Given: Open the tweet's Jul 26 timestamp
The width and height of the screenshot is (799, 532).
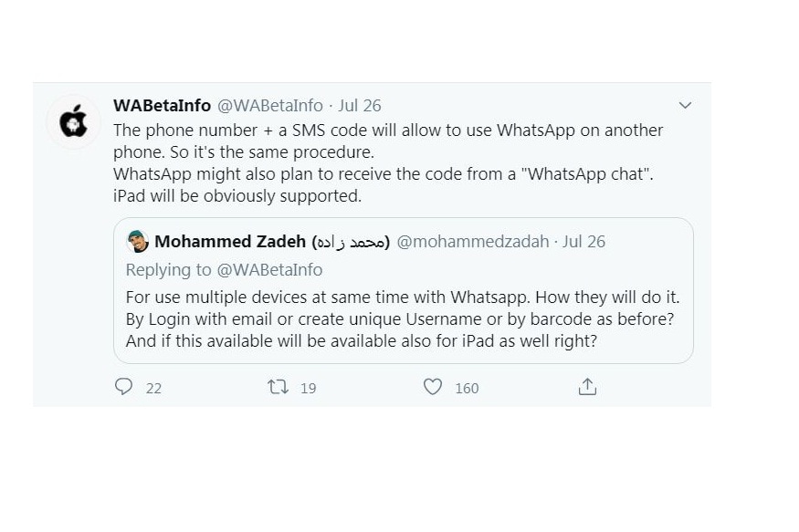Looking at the screenshot, I should (x=360, y=105).
